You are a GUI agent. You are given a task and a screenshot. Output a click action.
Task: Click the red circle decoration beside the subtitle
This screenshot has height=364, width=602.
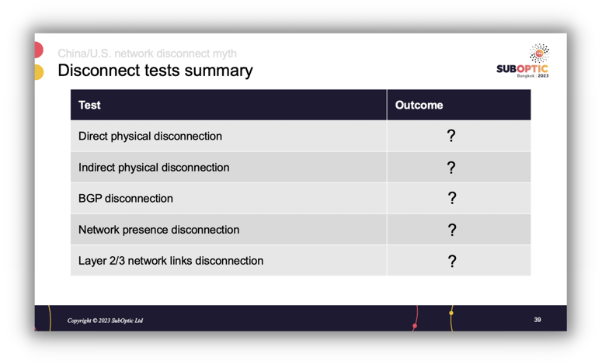[38, 50]
